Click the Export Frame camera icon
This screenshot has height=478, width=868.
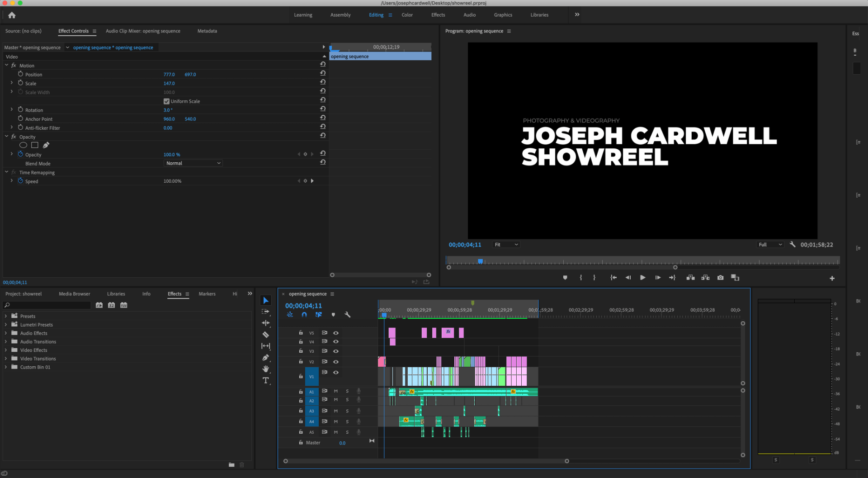tap(720, 278)
